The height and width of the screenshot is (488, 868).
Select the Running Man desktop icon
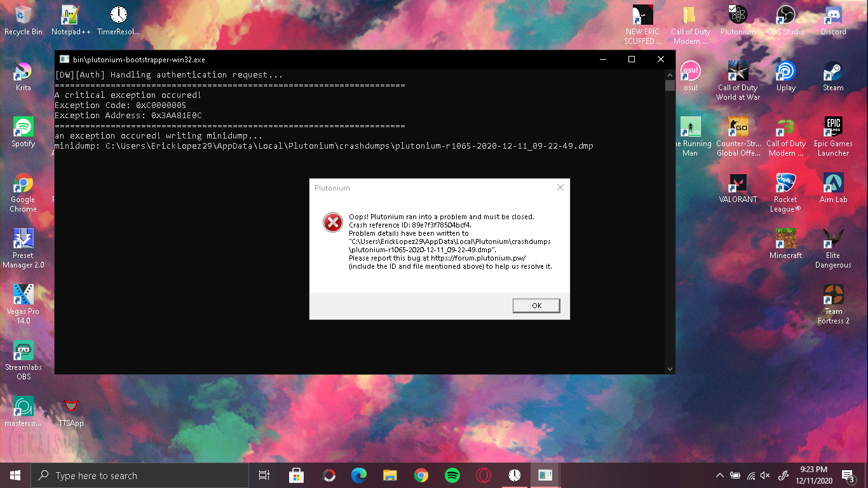pyautogui.click(x=691, y=137)
